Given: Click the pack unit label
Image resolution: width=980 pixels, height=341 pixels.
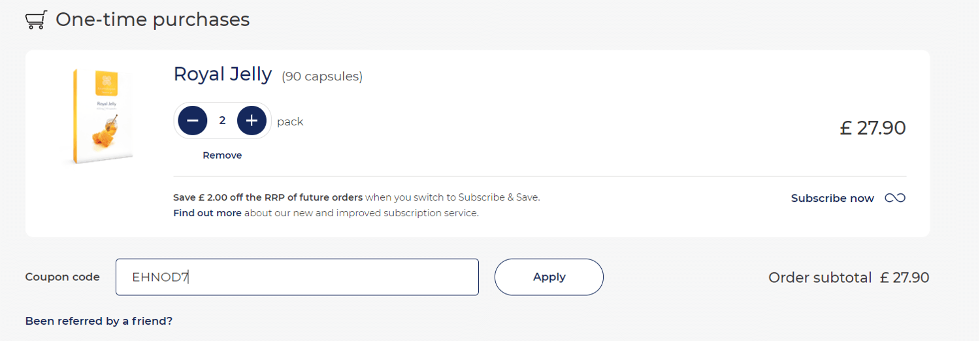Looking at the screenshot, I should point(290,122).
